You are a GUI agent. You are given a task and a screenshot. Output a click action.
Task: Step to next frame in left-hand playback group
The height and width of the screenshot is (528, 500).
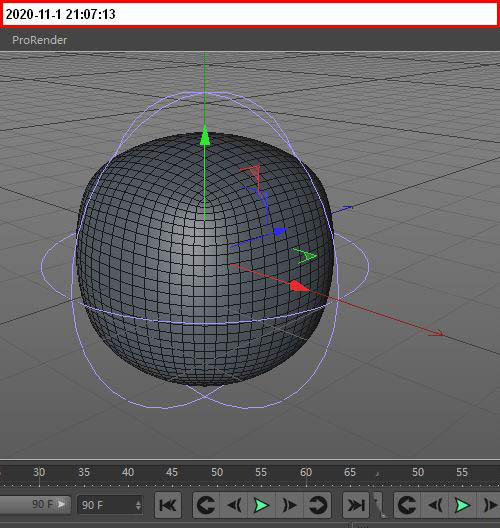point(289,505)
